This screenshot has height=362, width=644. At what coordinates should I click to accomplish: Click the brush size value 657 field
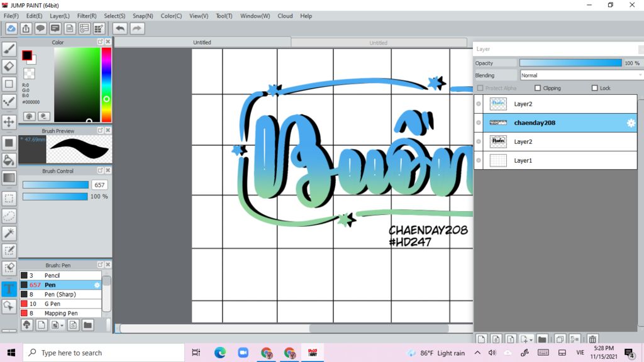coord(99,185)
